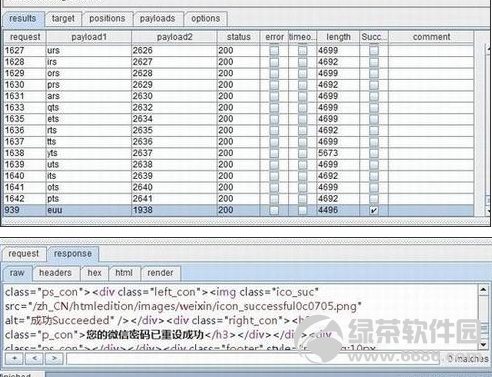The height and width of the screenshot is (377, 492).
Task: Toggle Succ checkbox in row 1638
Action: click(x=374, y=153)
